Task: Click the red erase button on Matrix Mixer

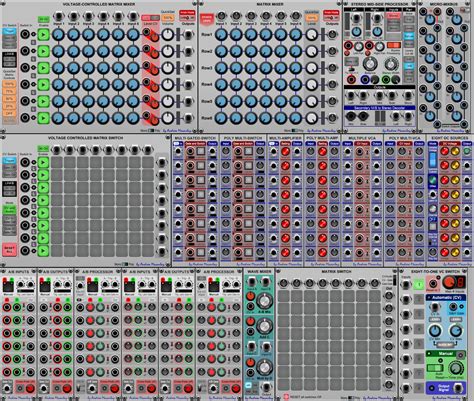Action: tap(207, 19)
